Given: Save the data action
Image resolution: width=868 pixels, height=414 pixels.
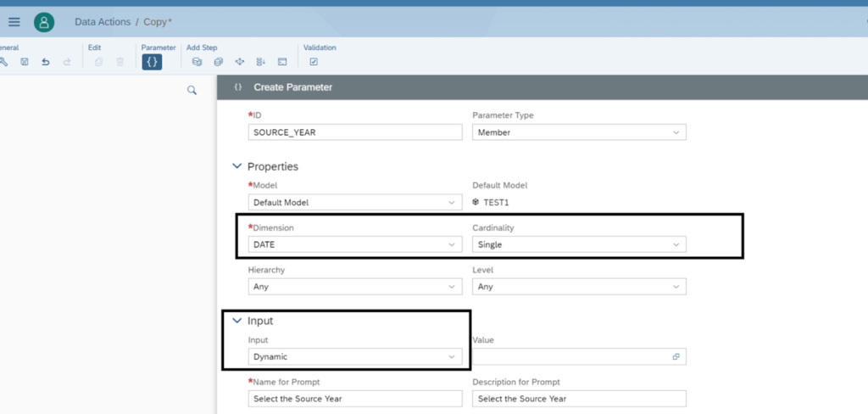Looking at the screenshot, I should tap(25, 62).
